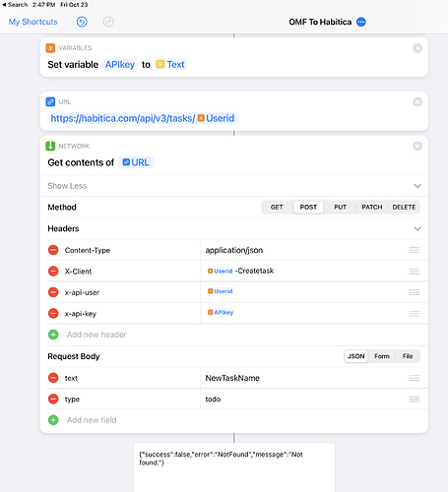Tap green plus to add new field
The image size is (448, 492).
(53, 420)
